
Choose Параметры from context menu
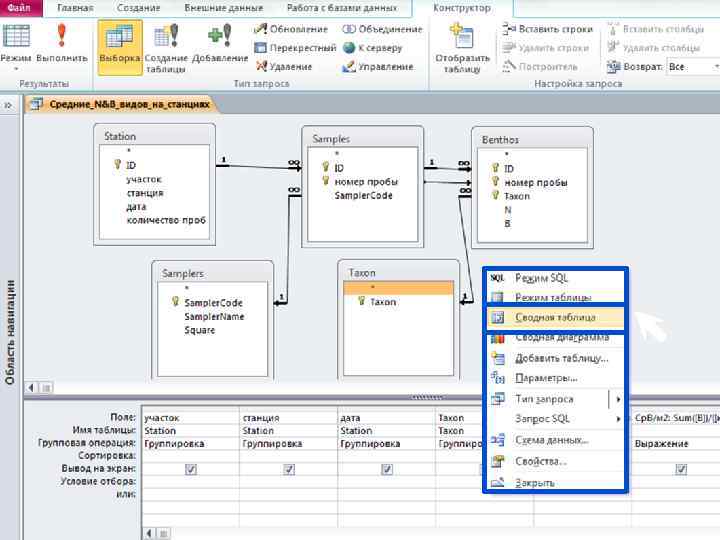[555, 378]
